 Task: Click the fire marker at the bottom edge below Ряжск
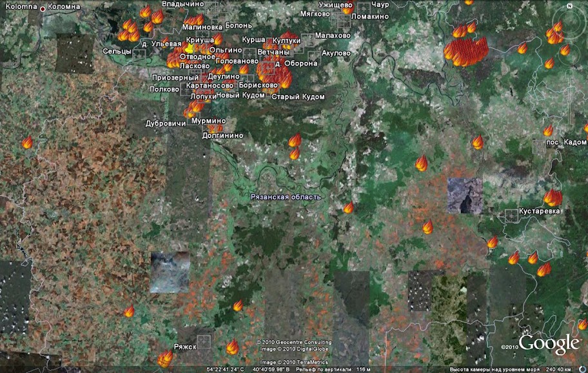click(164, 358)
